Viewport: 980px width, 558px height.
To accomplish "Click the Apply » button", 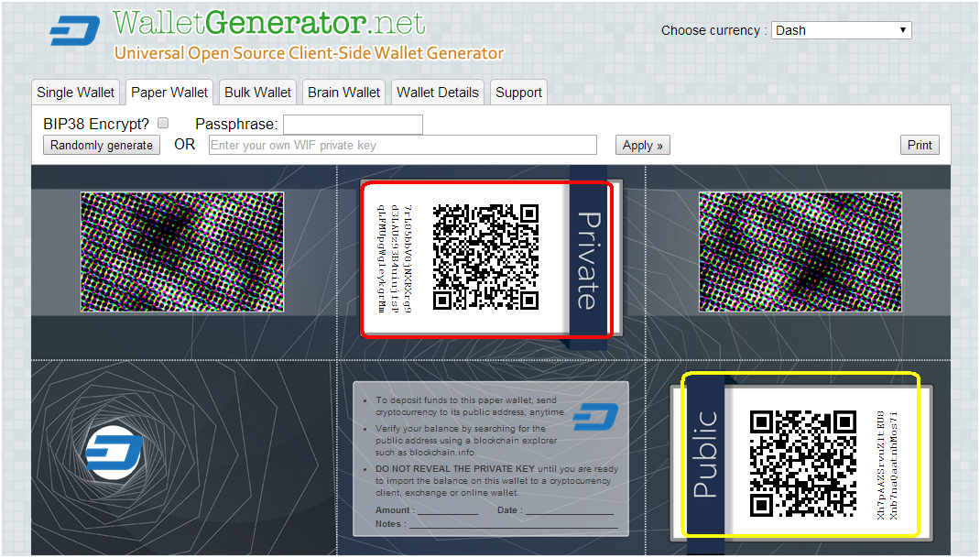I will coord(643,145).
